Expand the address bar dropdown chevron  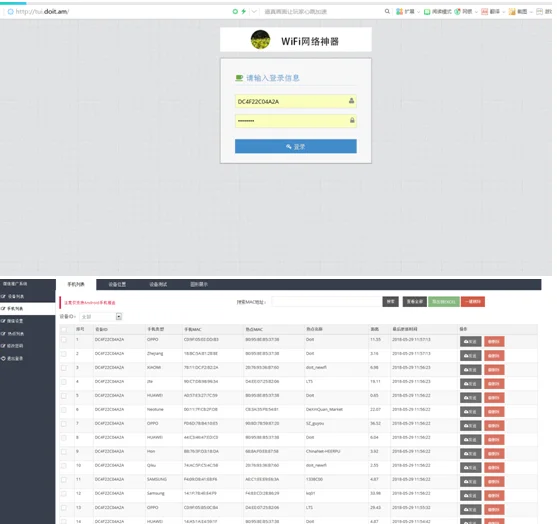coord(254,11)
